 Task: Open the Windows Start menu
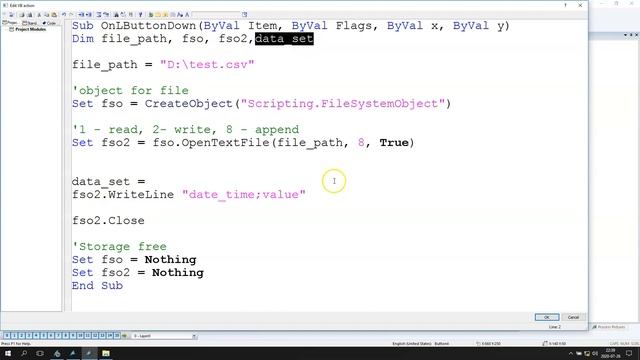click(x=8, y=353)
